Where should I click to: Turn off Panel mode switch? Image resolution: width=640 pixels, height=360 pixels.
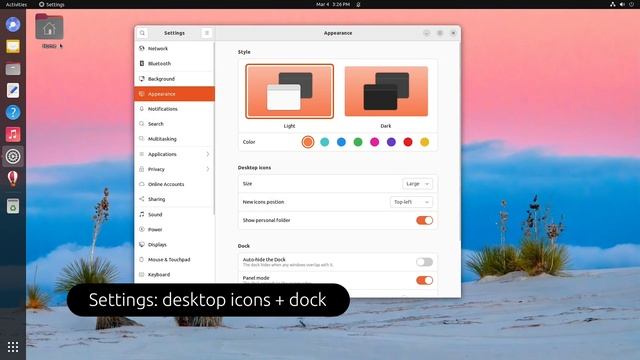(x=424, y=280)
